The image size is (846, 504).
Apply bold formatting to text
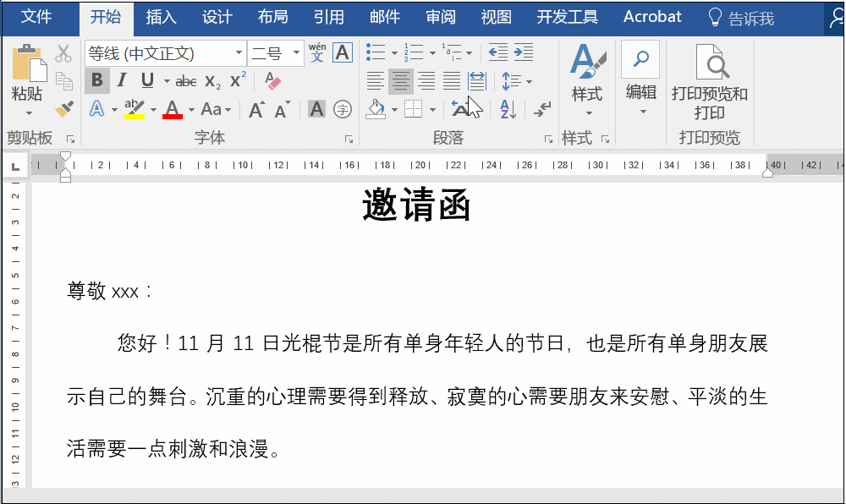pos(96,79)
